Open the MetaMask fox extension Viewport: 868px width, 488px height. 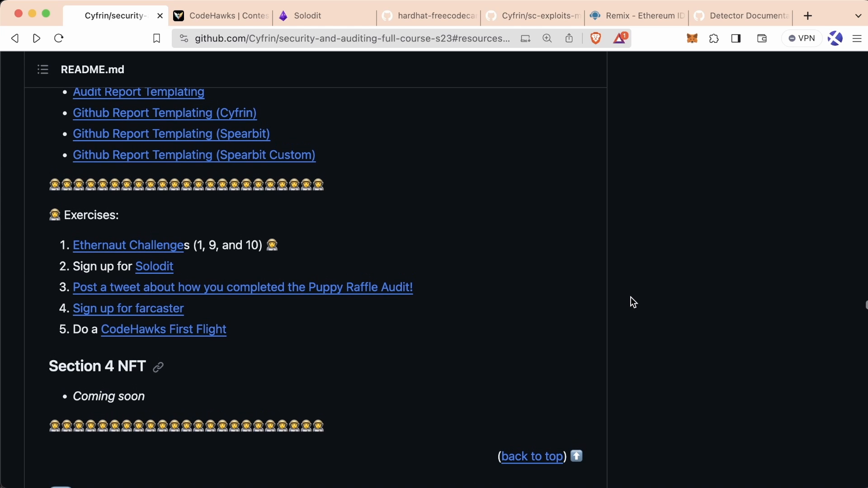(x=692, y=38)
